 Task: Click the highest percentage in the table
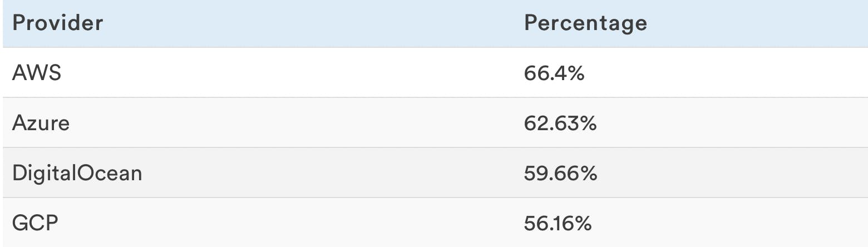click(554, 73)
